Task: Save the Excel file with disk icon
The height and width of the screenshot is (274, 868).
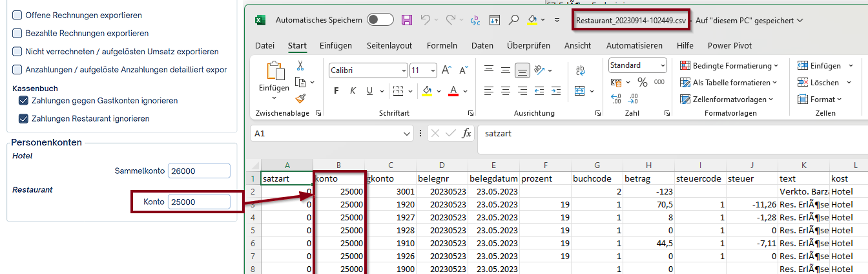Action: pyautogui.click(x=407, y=20)
